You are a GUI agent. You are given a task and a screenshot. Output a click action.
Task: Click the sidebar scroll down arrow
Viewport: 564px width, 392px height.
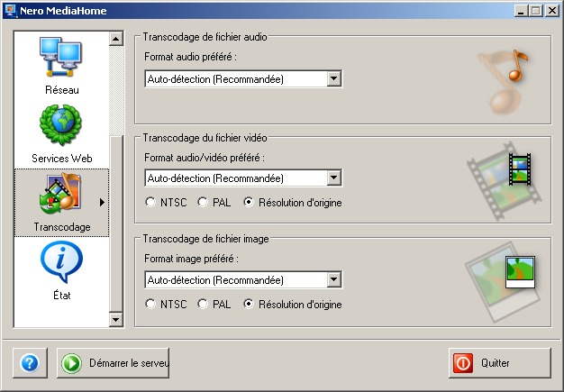tap(116, 319)
